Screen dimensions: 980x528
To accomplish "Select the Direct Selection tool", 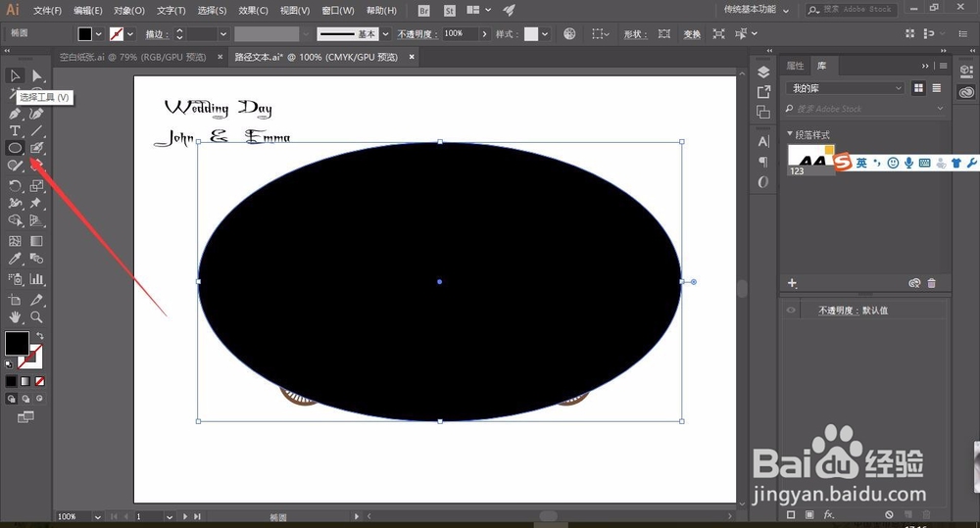I will [37, 75].
